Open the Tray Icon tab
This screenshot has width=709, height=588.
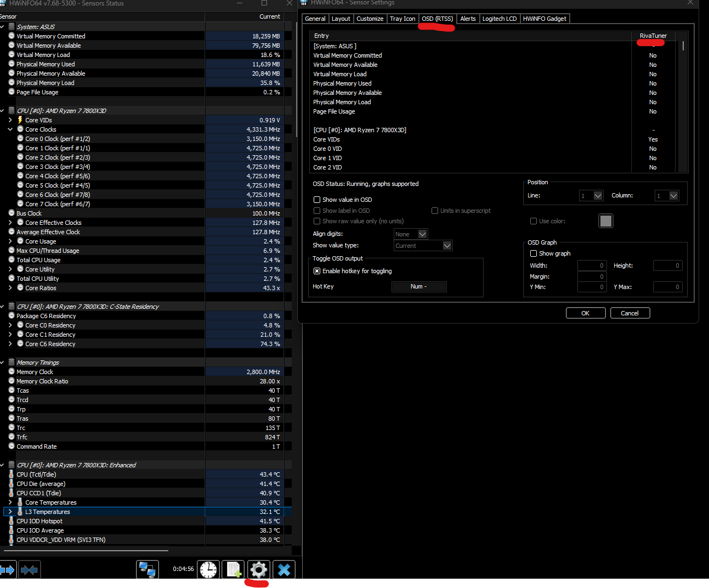click(402, 18)
